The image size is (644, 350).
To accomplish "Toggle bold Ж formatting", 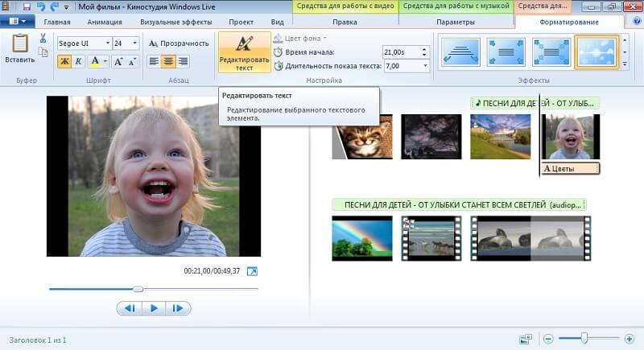I will pos(64,61).
